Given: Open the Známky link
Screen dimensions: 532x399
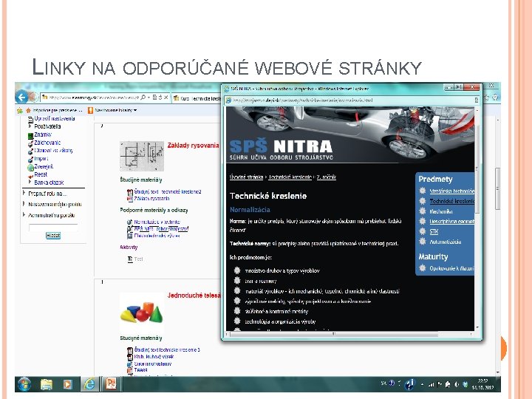Looking at the screenshot, I should point(43,134).
